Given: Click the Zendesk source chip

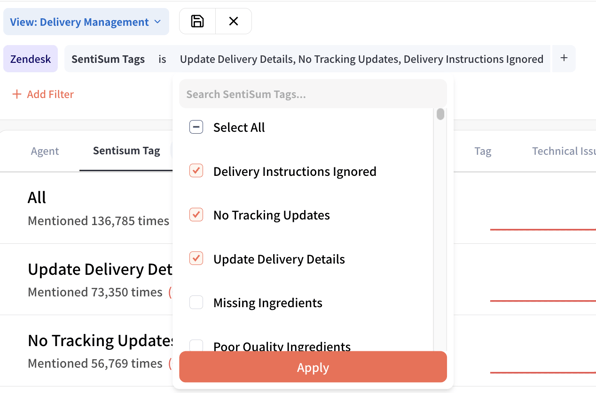Looking at the screenshot, I should click(x=30, y=59).
